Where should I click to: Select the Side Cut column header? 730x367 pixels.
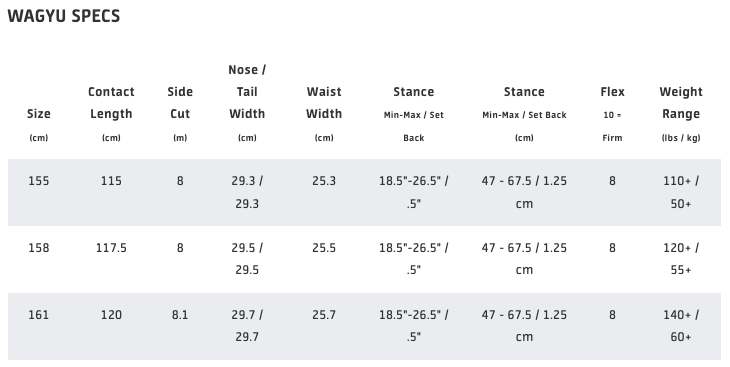click(x=180, y=114)
